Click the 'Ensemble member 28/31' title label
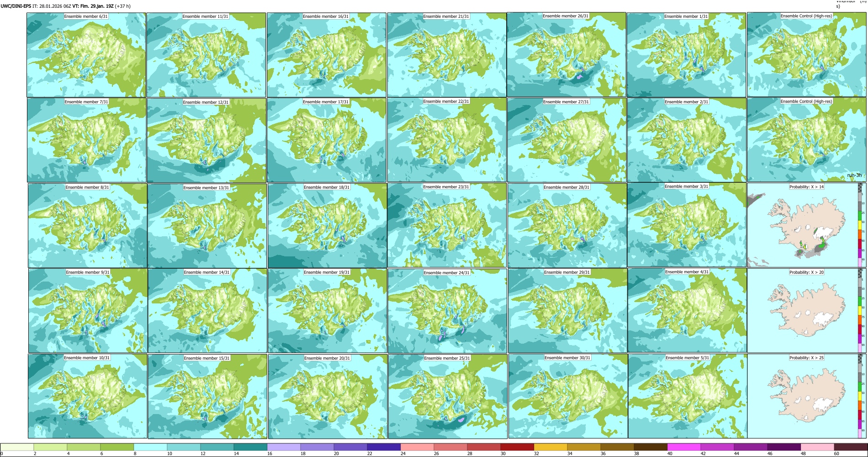The image size is (868, 457). click(x=566, y=187)
